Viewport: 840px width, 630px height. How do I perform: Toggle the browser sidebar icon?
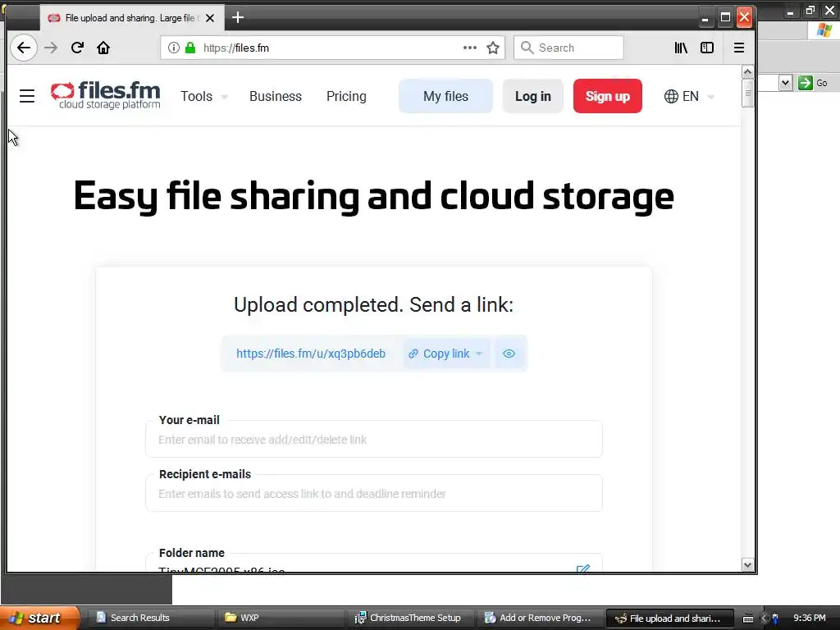[x=707, y=48]
